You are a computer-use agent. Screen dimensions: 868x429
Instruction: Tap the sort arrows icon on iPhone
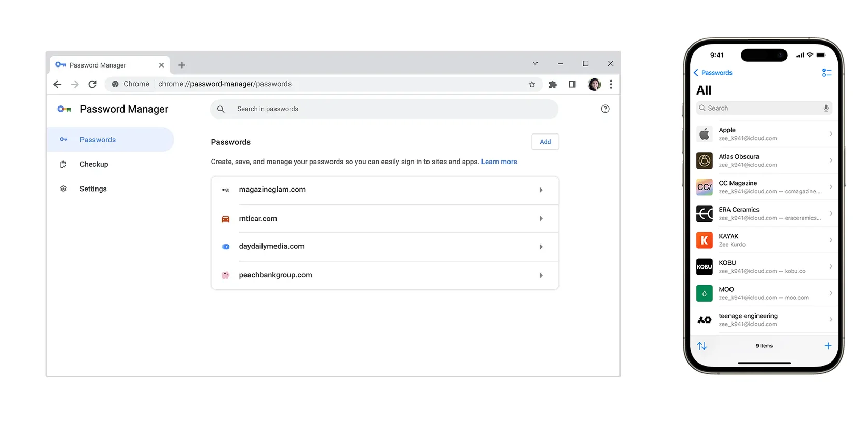702,346
